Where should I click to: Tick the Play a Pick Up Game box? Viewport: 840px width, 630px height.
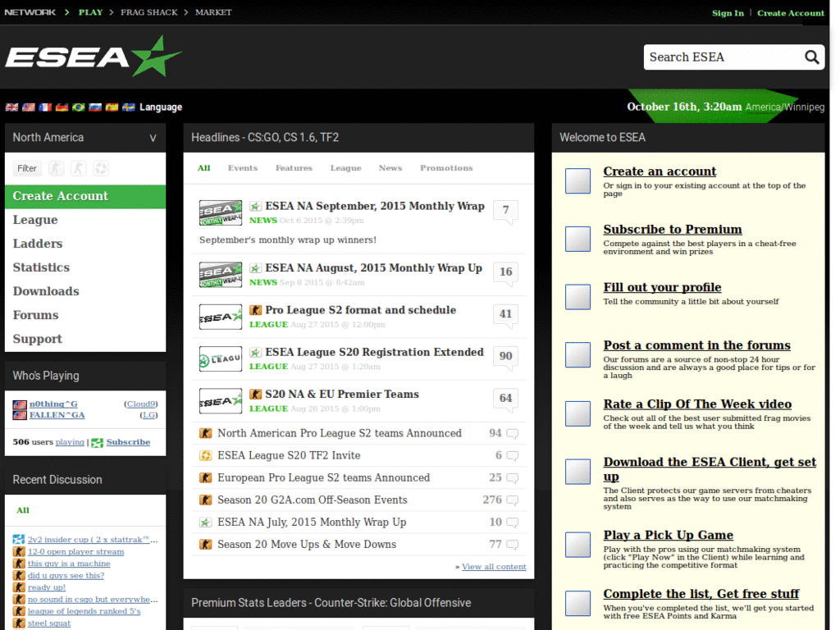click(577, 544)
